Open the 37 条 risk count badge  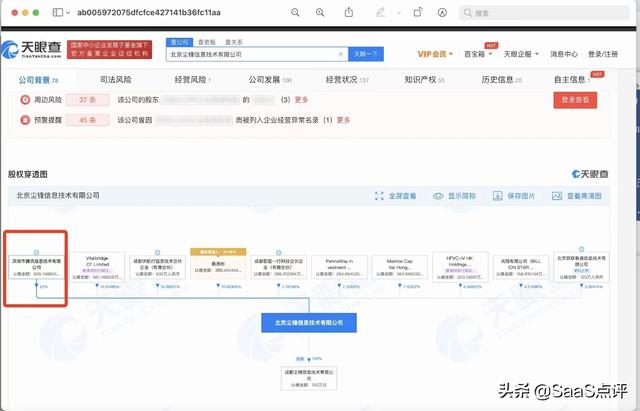point(88,100)
